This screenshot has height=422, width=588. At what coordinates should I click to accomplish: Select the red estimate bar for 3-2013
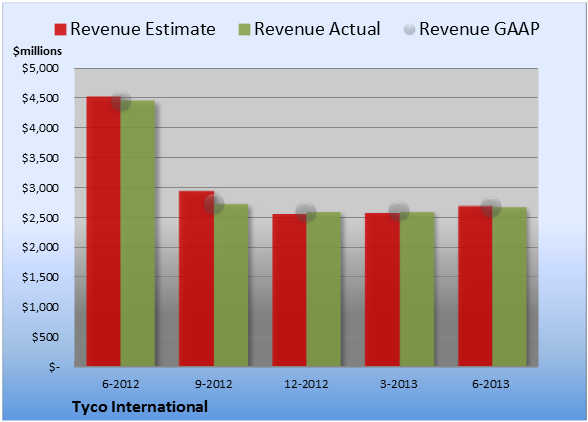382,290
